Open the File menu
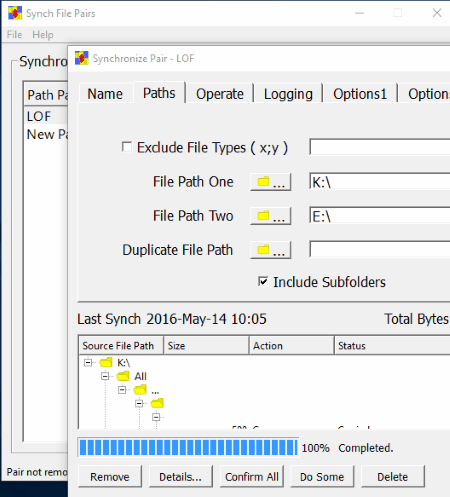The height and width of the screenshot is (497, 450). click(x=14, y=35)
